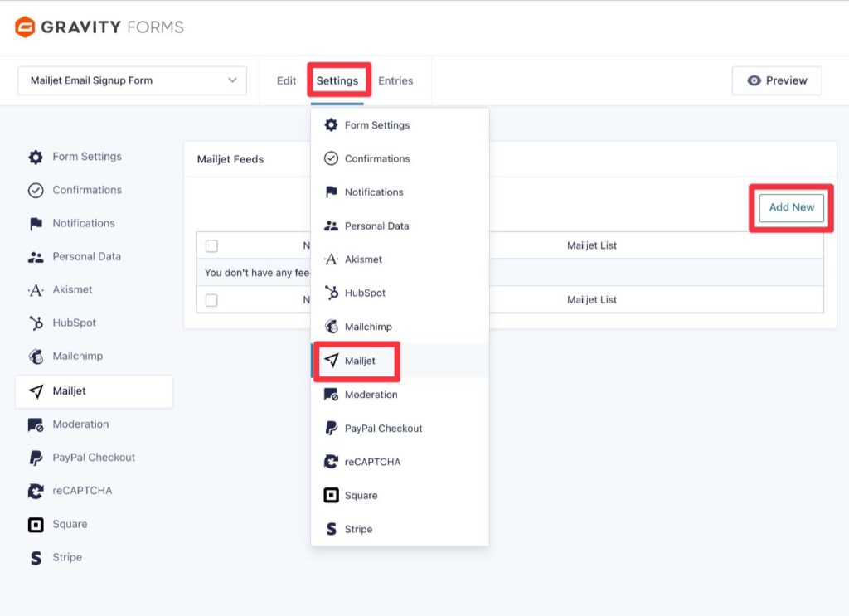This screenshot has width=849, height=616.
Task: Click the Confirmations checkmark icon in dropdown menu
Action: (331, 158)
